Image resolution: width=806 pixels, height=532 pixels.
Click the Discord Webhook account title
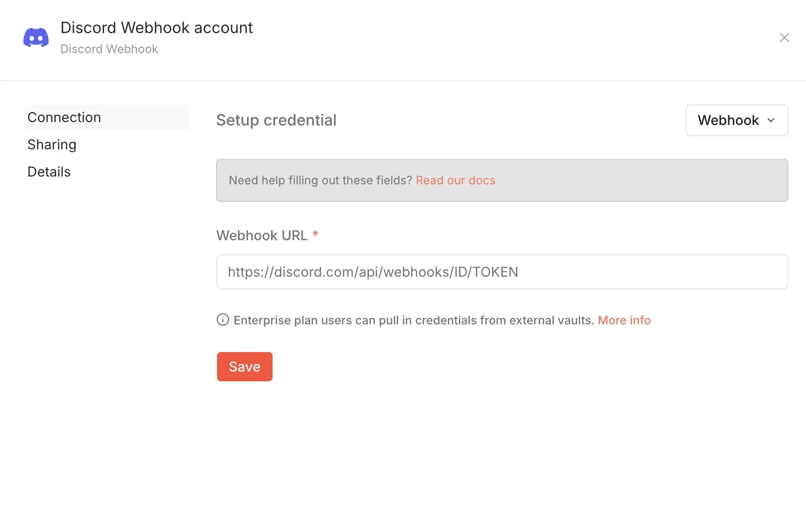(157, 28)
